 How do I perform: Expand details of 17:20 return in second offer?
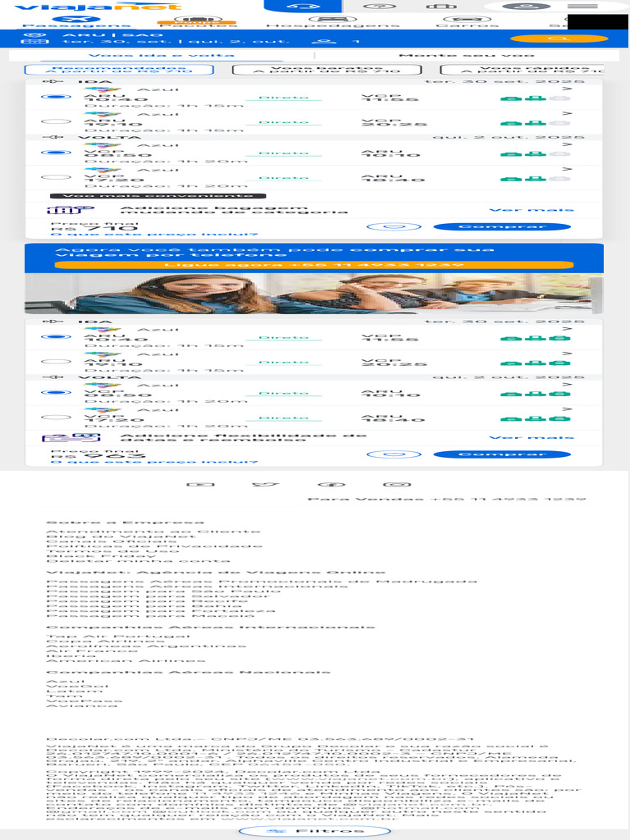click(567, 409)
